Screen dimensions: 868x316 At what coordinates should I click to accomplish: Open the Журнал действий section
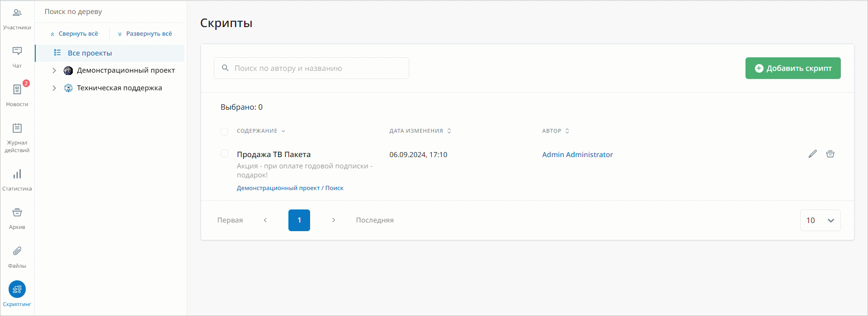[x=17, y=138]
